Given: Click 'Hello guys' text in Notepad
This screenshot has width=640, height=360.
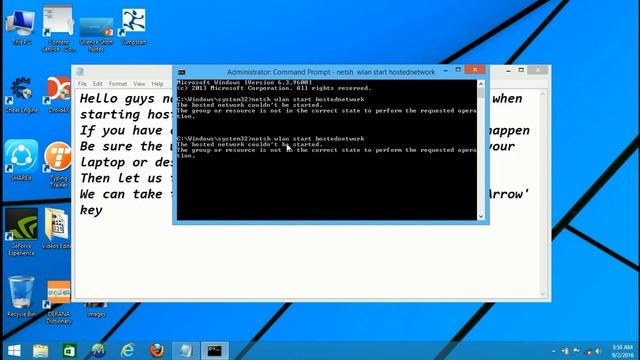Looking at the screenshot, I should [117, 99].
